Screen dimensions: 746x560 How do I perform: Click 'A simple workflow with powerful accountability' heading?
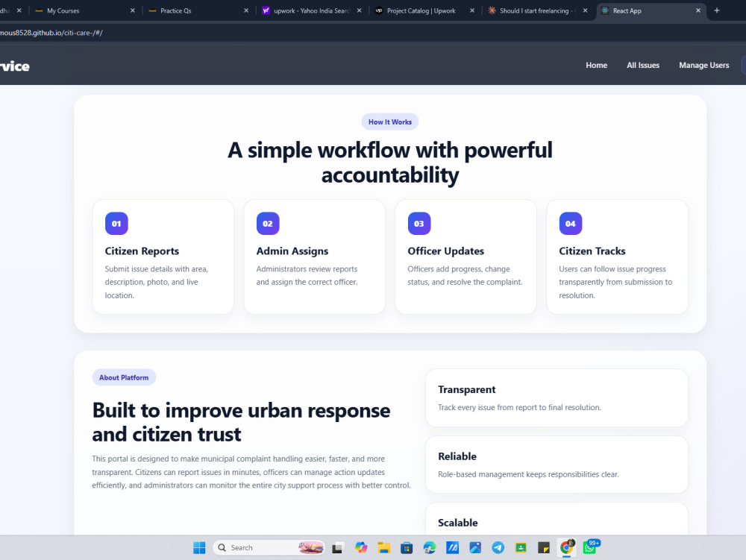[x=390, y=162]
